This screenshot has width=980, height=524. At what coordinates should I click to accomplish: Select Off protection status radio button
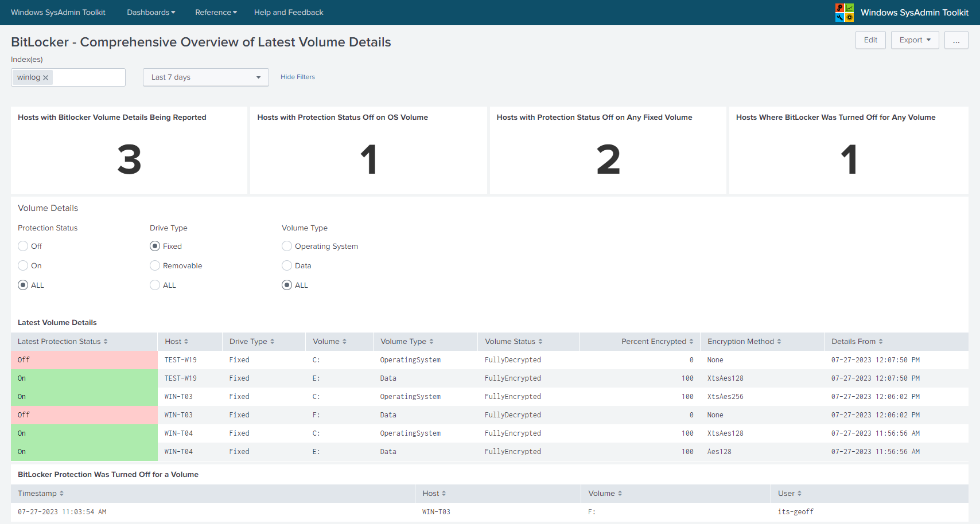(23, 247)
